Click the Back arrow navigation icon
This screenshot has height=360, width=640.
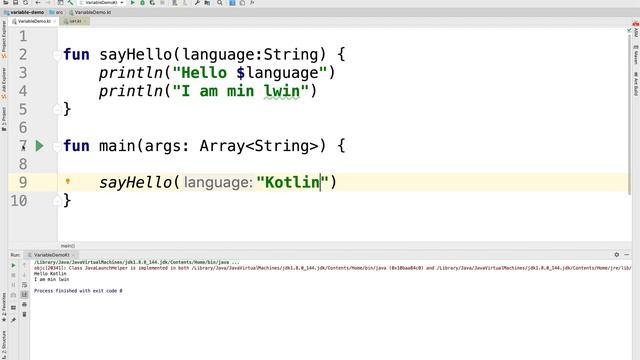[x=38, y=2]
